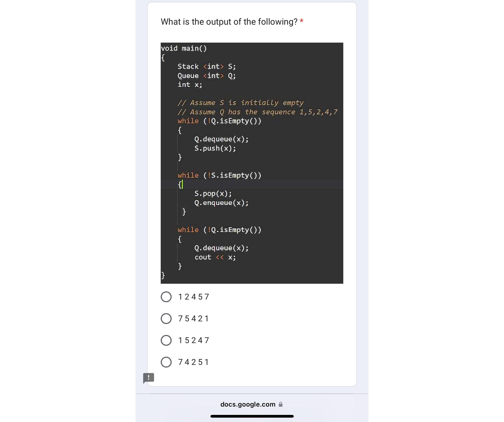Tap the home indicator bar at bottom
The image size is (504, 422).
pos(252,416)
